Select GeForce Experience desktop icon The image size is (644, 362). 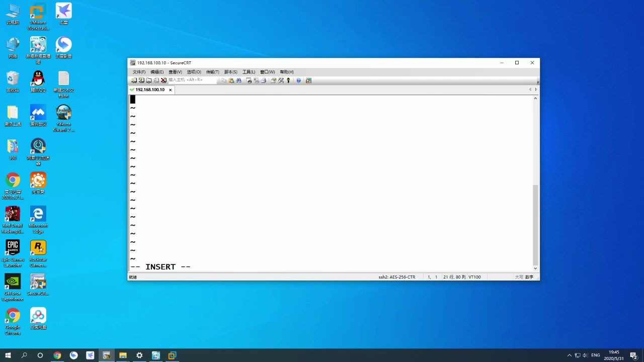coord(13,287)
